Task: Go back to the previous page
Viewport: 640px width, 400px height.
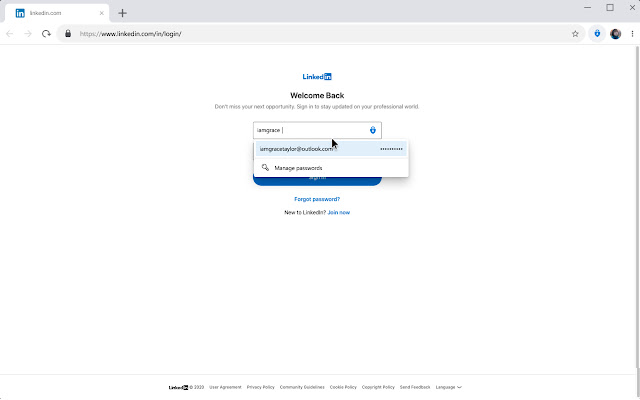Action: (9, 34)
